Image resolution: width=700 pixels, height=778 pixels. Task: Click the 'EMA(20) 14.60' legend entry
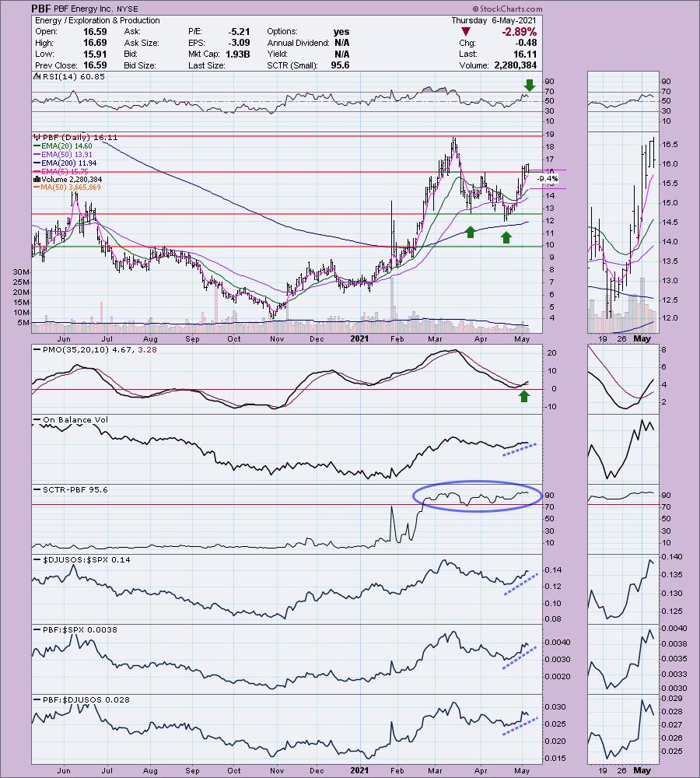pyautogui.click(x=66, y=146)
